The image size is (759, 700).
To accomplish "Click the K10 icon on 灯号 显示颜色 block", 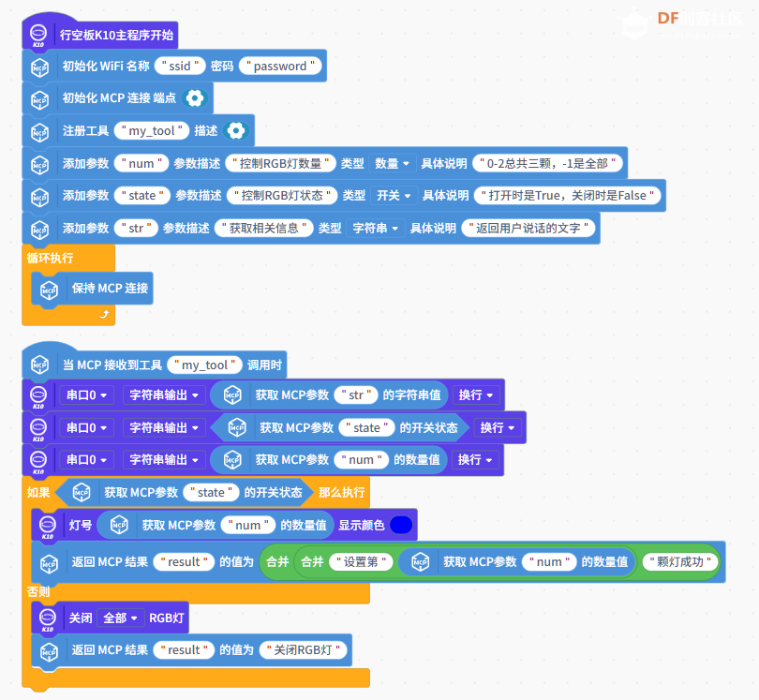I will tap(48, 526).
